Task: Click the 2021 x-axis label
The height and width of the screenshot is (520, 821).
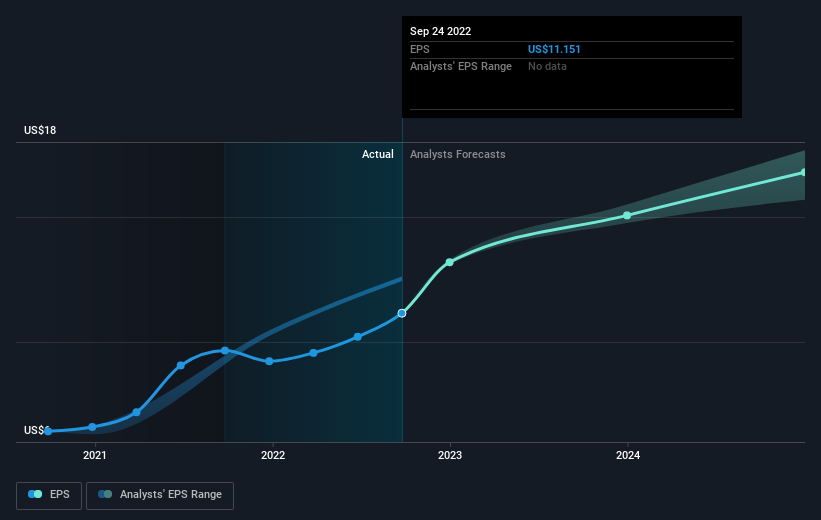Action: point(94,456)
